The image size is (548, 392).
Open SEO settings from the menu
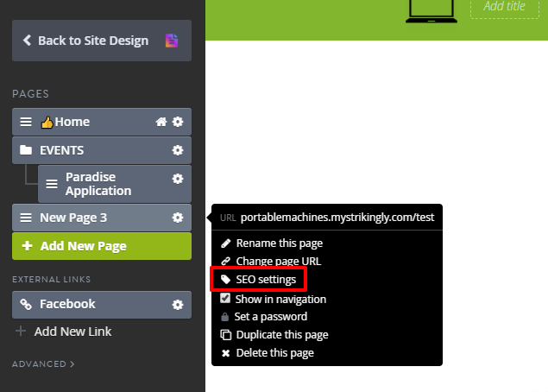point(259,280)
